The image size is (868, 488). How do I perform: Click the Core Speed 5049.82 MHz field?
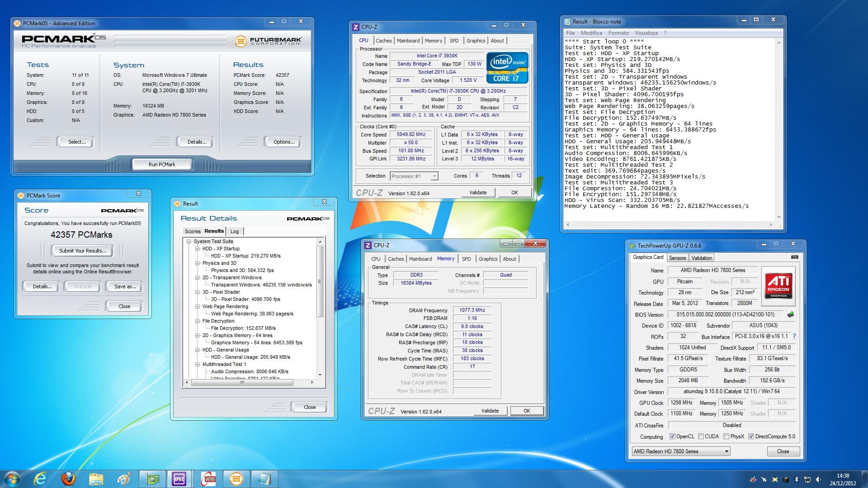tap(411, 135)
